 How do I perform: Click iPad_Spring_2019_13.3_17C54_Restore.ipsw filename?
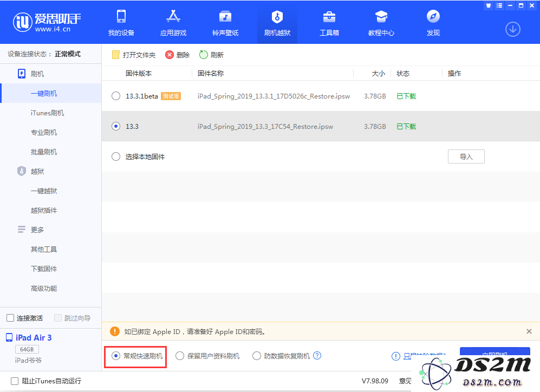pos(265,126)
